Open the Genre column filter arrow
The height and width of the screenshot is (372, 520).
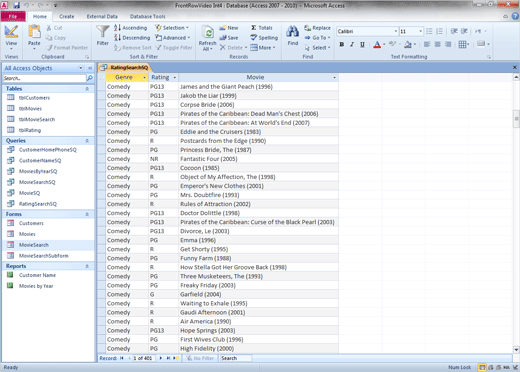click(144, 78)
